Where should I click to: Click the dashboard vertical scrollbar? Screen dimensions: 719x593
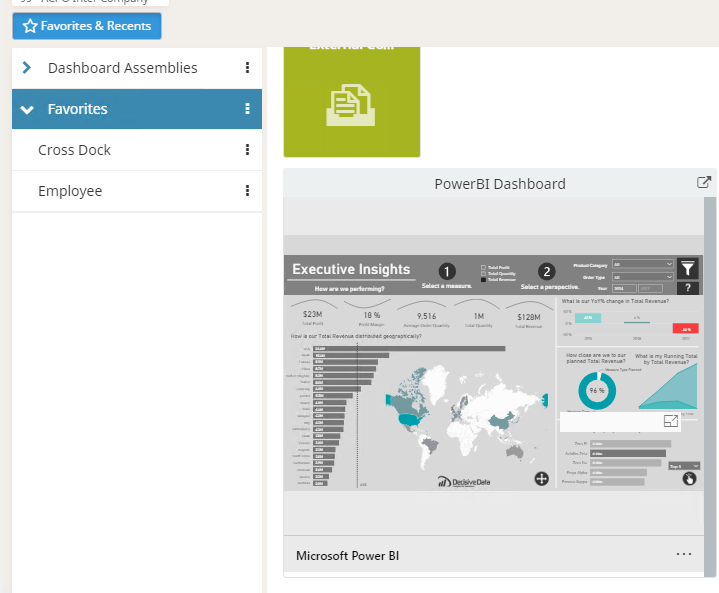point(710,385)
